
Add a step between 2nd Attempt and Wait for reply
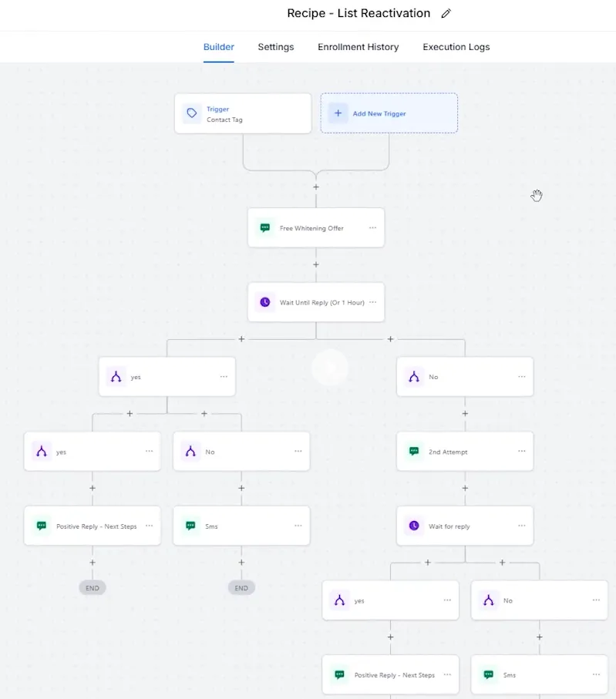465,488
